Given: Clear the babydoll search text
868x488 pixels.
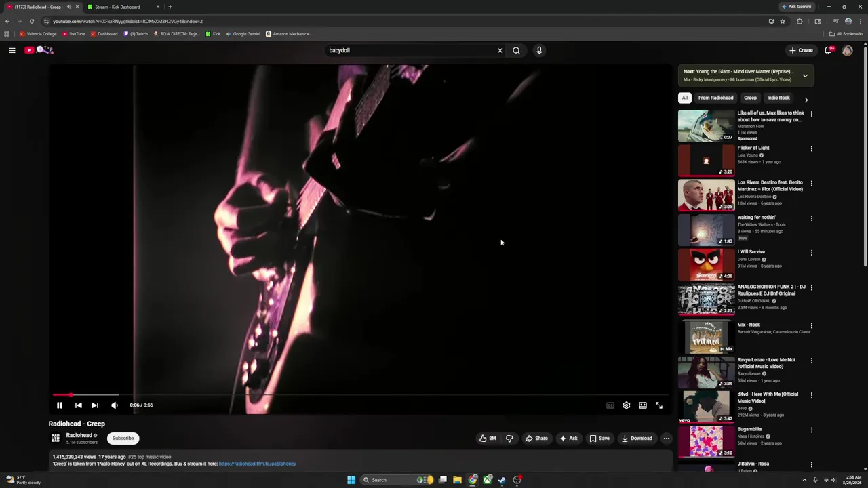Looking at the screenshot, I should pos(500,50).
